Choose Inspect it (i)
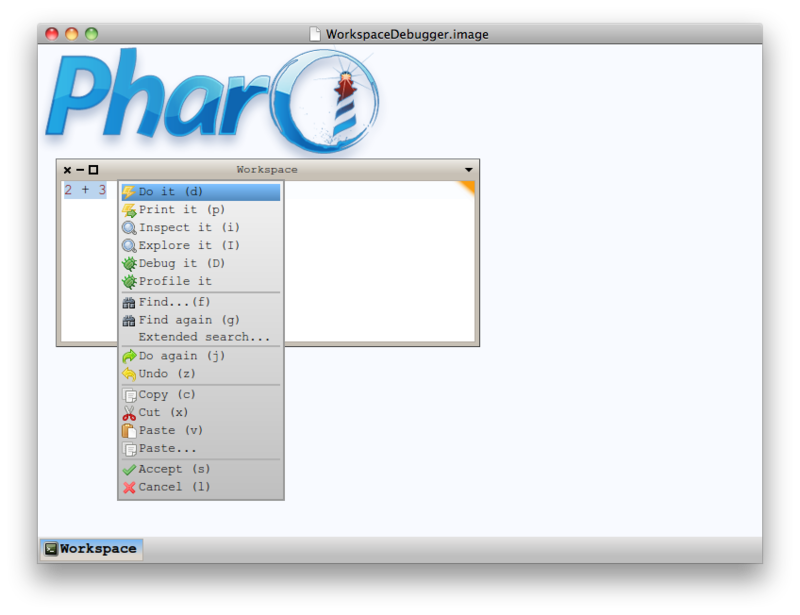Screen dimensions: 800x615 (x=201, y=228)
